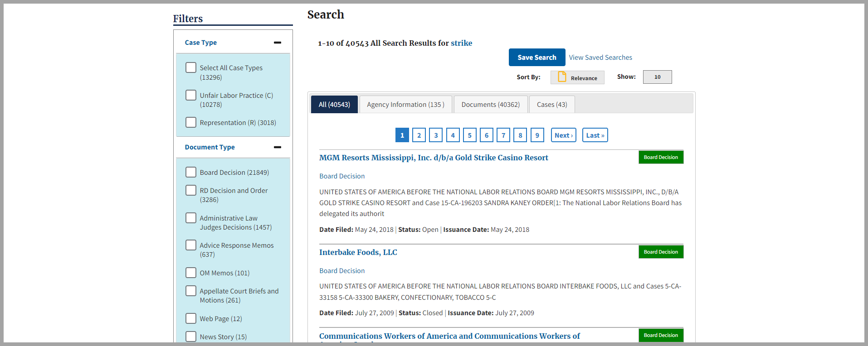Image resolution: width=868 pixels, height=346 pixels.
Task: Go to results page 1
Action: pos(402,135)
